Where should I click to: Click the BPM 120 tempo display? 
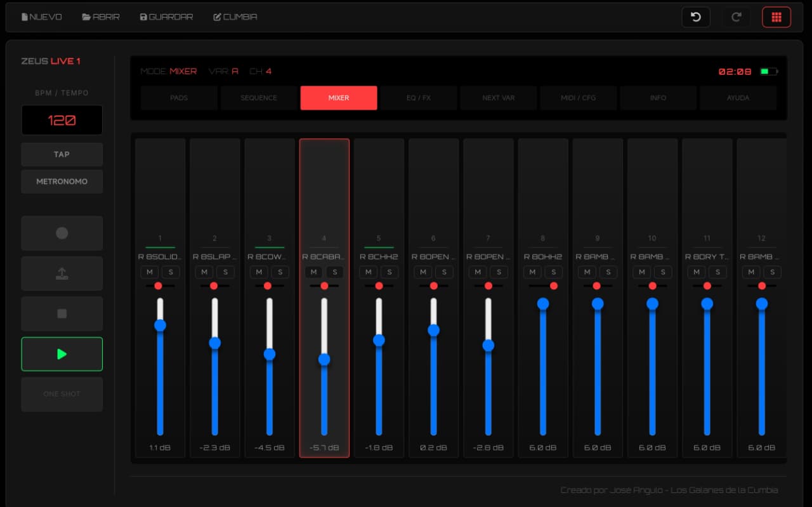tap(62, 120)
